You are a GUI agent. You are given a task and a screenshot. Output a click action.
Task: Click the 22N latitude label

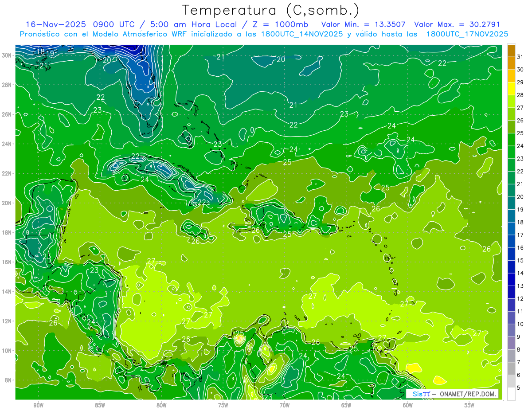pyautogui.click(x=7, y=173)
